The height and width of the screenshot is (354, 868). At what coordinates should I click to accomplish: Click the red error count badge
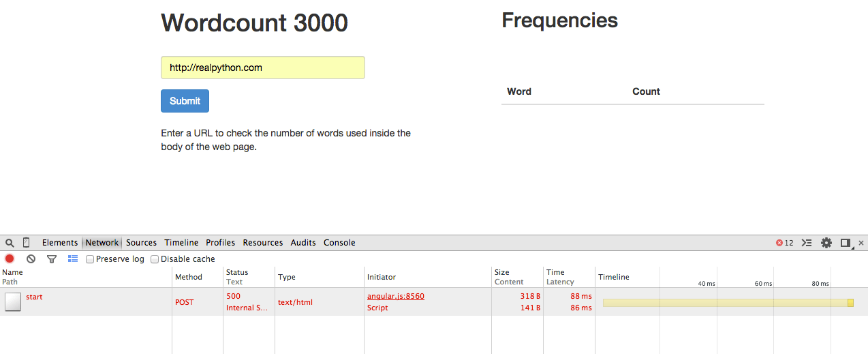click(785, 243)
